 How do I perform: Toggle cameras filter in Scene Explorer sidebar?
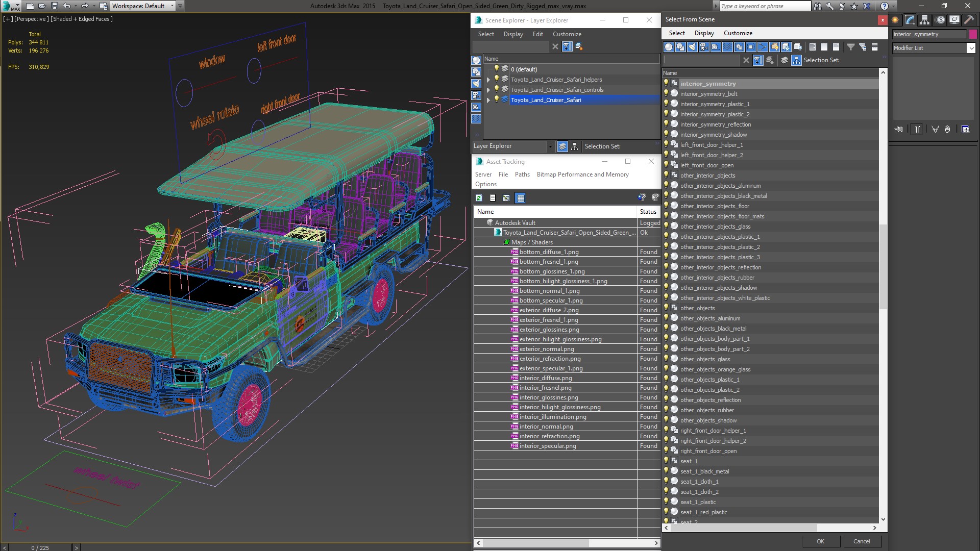pos(476,95)
